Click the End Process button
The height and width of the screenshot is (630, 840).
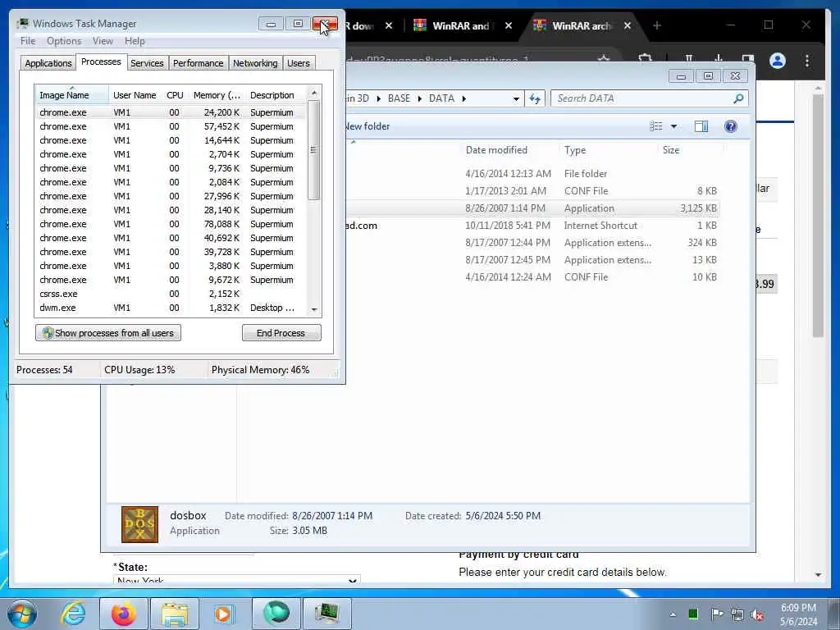[281, 333]
